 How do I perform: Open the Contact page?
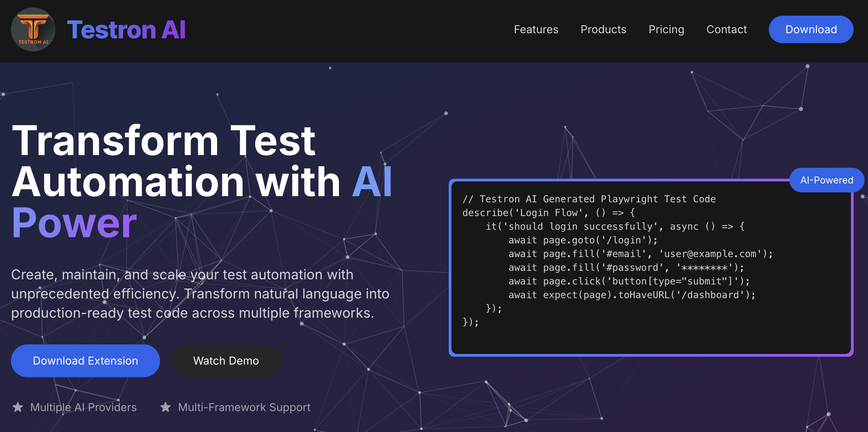coord(726,29)
